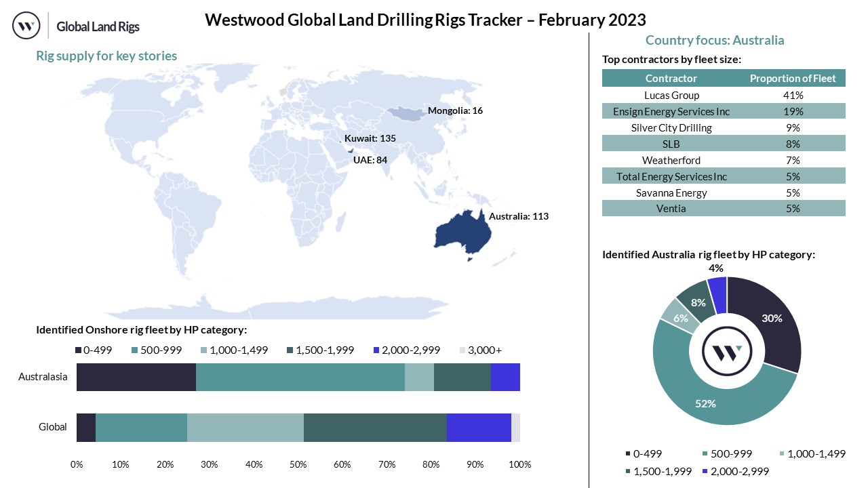This screenshot has height=488, width=868.
Task: Click the Kuwait: 135 map label
Action: [x=370, y=138]
